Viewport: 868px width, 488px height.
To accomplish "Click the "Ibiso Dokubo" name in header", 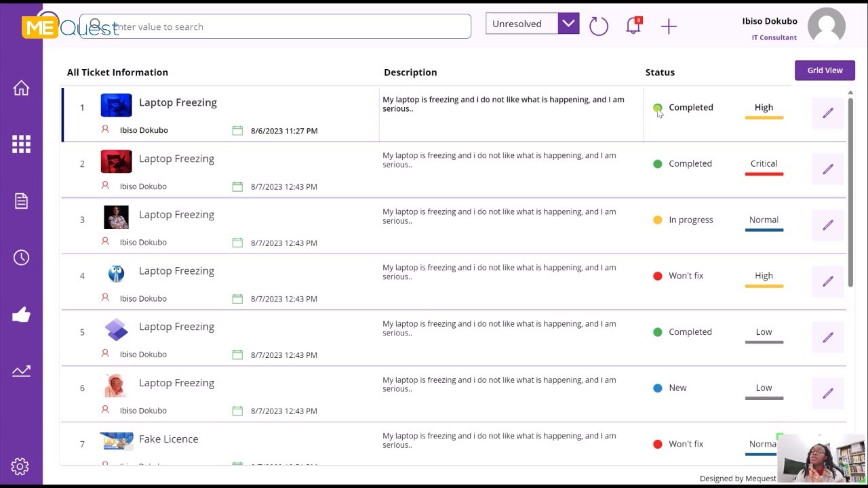I will click(770, 21).
